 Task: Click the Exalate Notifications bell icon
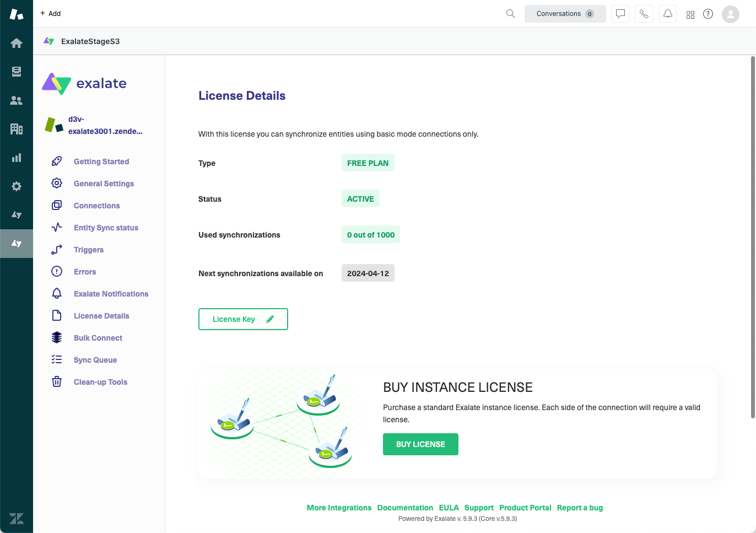57,294
